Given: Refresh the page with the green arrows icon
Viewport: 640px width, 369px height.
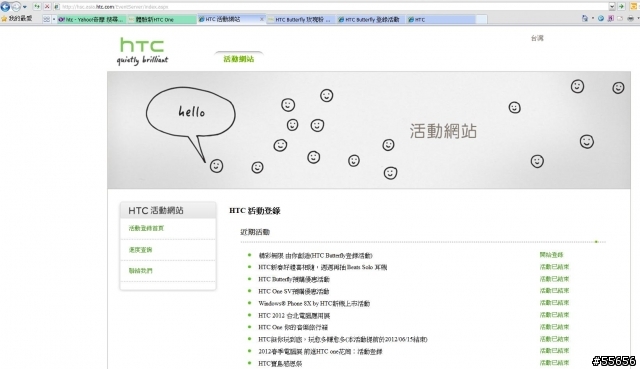Looking at the screenshot, I should click(37, 7).
